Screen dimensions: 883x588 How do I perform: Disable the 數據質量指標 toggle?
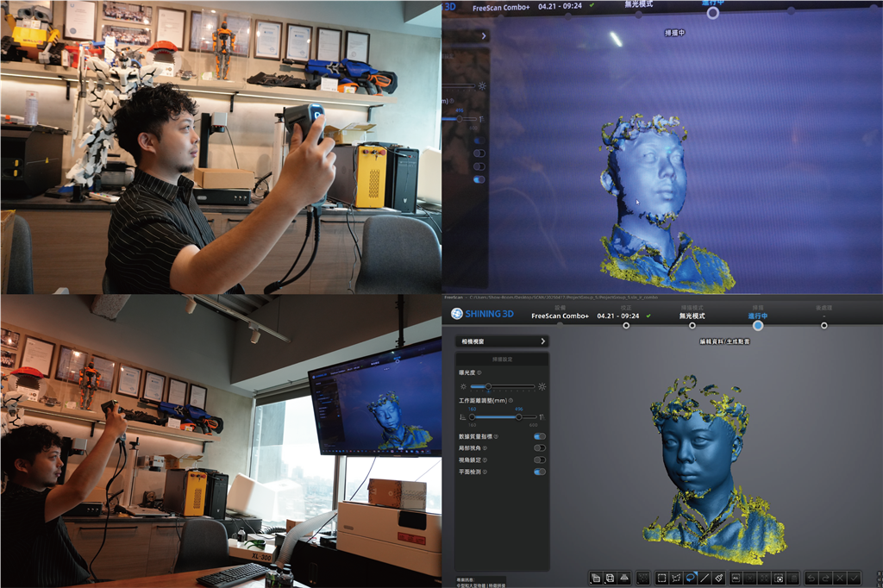[x=539, y=436]
